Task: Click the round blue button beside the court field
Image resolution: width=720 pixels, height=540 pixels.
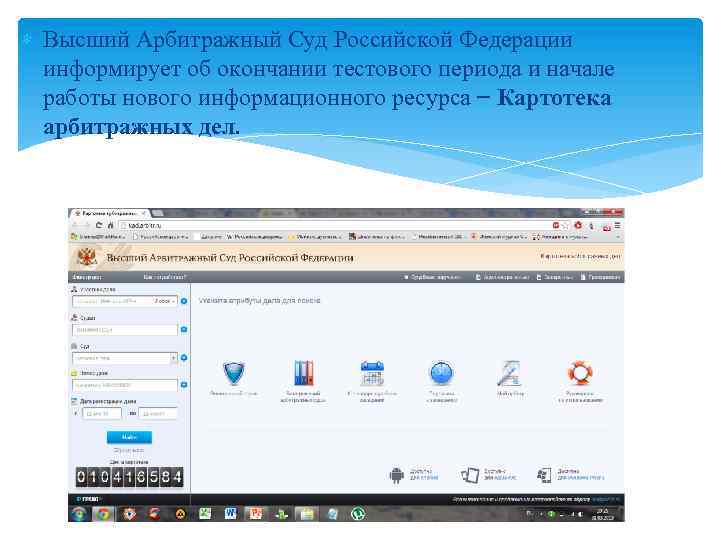Action: tap(184, 358)
